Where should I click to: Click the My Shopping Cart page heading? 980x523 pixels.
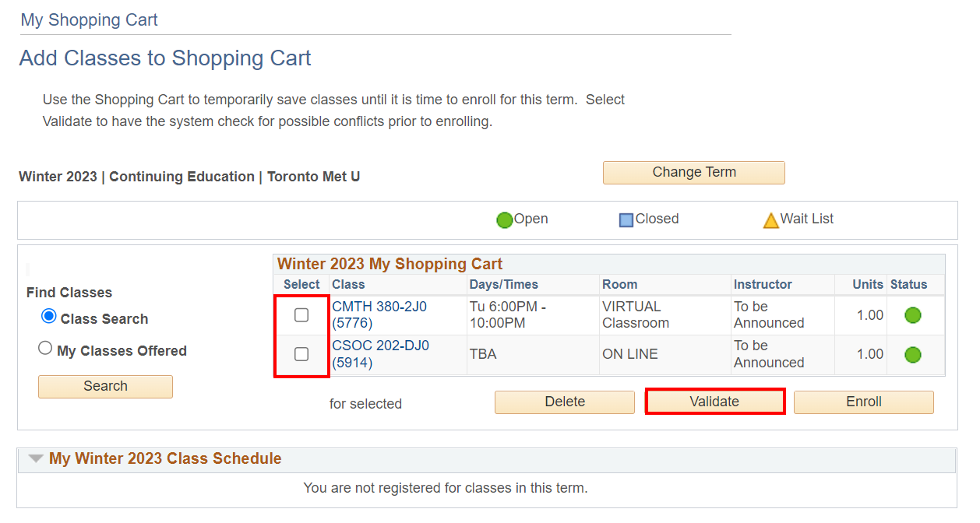pos(90,20)
